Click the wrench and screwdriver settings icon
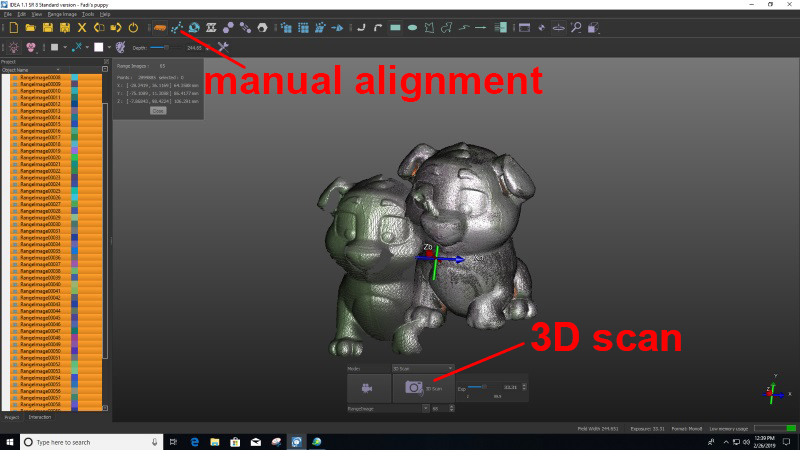The image size is (800, 450). click(223, 47)
